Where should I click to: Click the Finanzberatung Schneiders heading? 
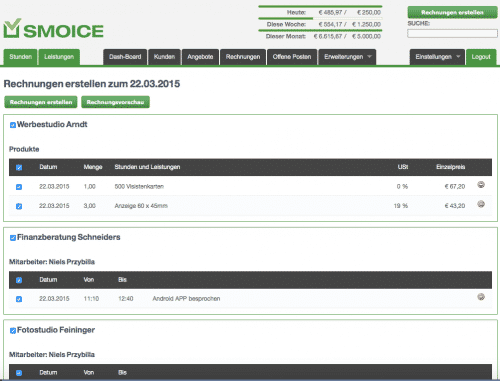point(69,237)
